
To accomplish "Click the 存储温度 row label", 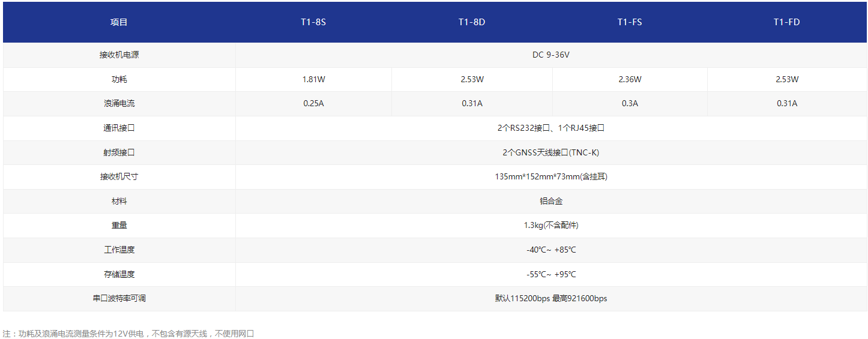I will pos(119,274).
